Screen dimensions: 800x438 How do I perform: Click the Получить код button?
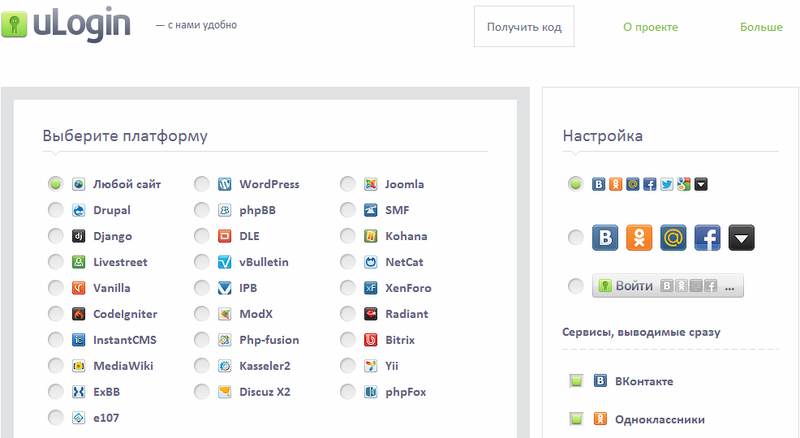[524, 28]
